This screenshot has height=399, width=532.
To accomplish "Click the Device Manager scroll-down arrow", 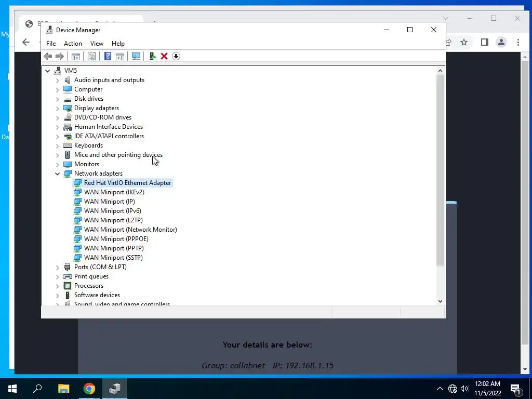I will click(x=440, y=301).
